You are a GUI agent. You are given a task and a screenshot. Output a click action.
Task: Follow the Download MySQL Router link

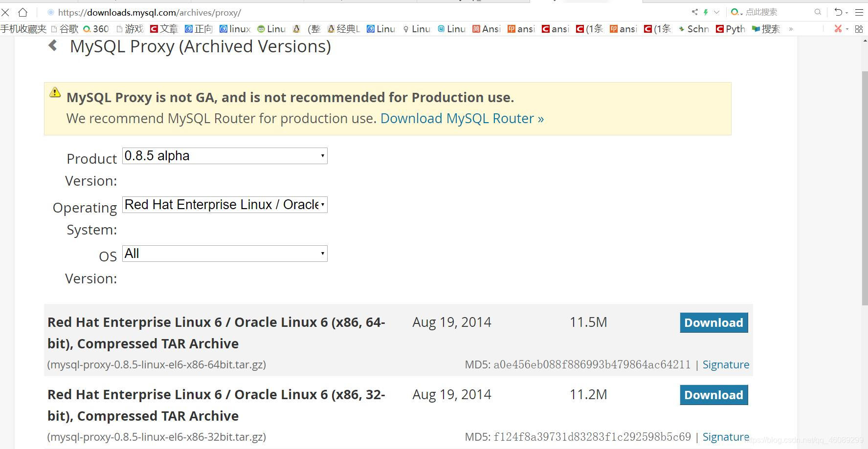[x=462, y=118]
